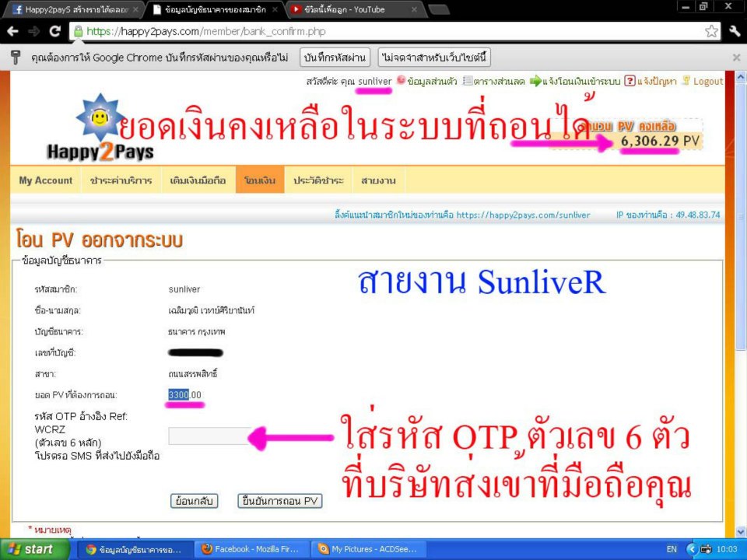The image size is (747, 560).
Task: Dismiss the save password infobar
Action: [x=737, y=58]
